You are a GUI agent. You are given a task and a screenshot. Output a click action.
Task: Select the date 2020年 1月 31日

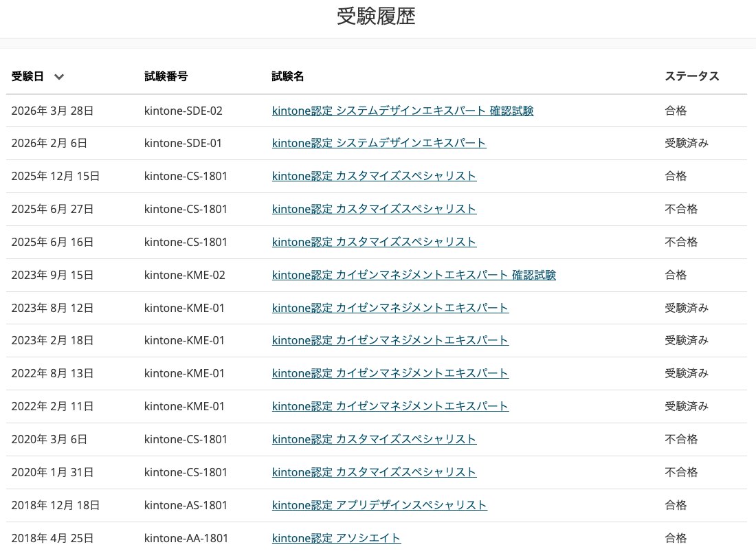(52, 471)
